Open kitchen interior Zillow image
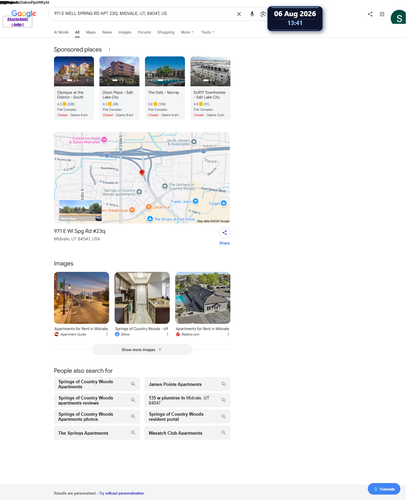 pos(142,298)
